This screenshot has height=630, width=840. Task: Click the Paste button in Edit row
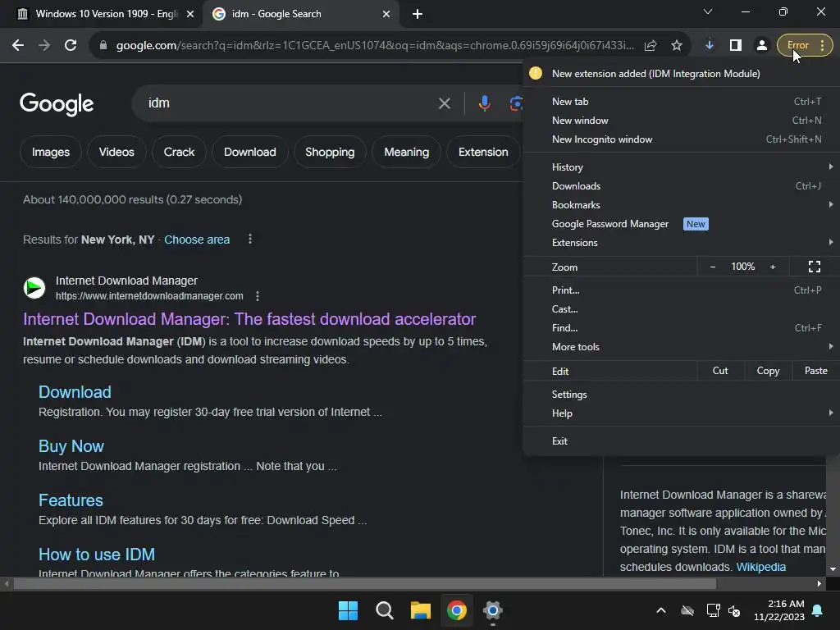pyautogui.click(x=816, y=371)
